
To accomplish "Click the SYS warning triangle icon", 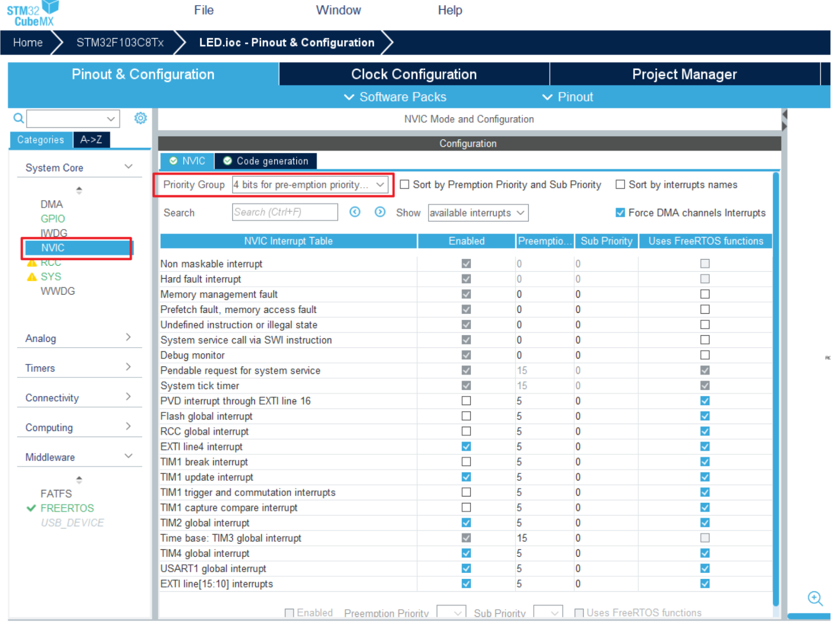I will (32, 277).
